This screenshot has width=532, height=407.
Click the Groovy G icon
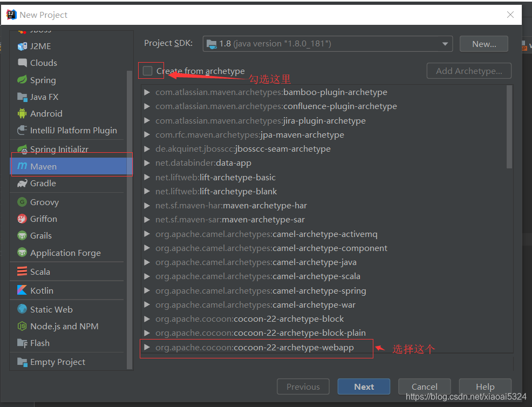pyautogui.click(x=22, y=202)
